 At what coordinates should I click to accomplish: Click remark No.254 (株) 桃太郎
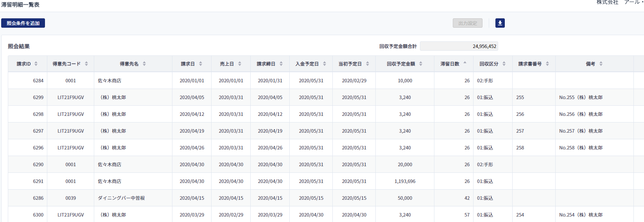[x=581, y=215]
